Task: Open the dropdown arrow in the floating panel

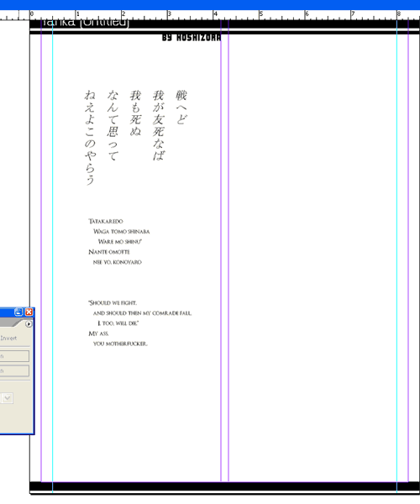Action: pyautogui.click(x=8, y=398)
